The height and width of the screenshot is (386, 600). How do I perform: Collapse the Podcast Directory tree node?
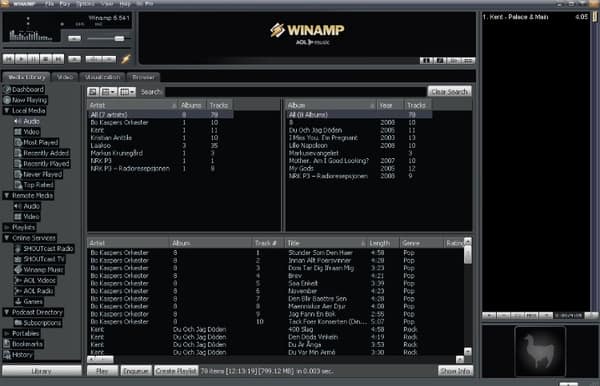[x=7, y=312]
